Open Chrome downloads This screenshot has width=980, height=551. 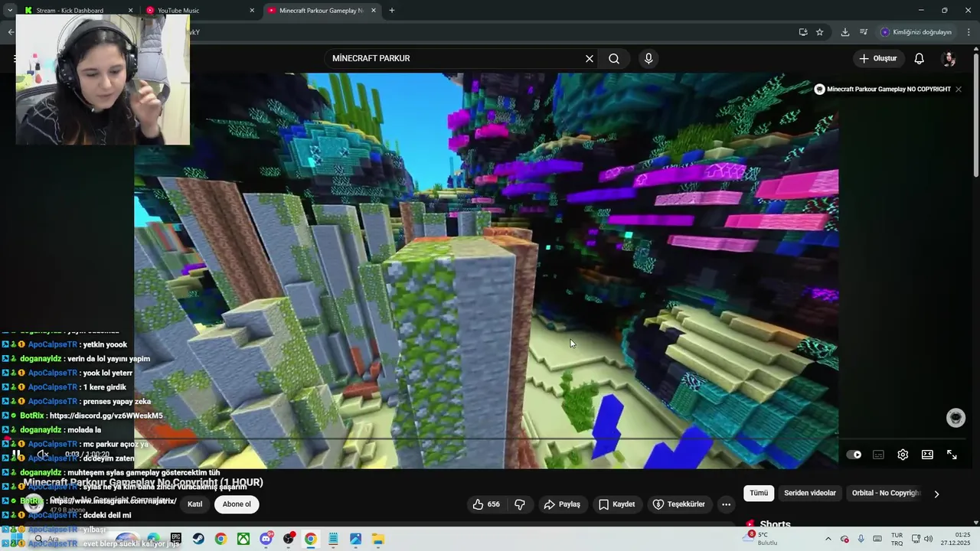pyautogui.click(x=844, y=32)
